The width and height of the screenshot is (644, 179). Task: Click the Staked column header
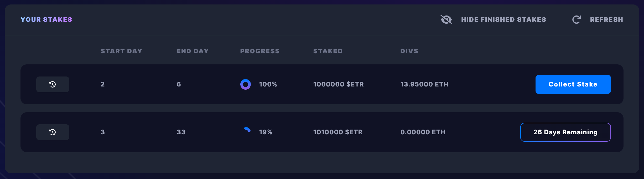(328, 51)
